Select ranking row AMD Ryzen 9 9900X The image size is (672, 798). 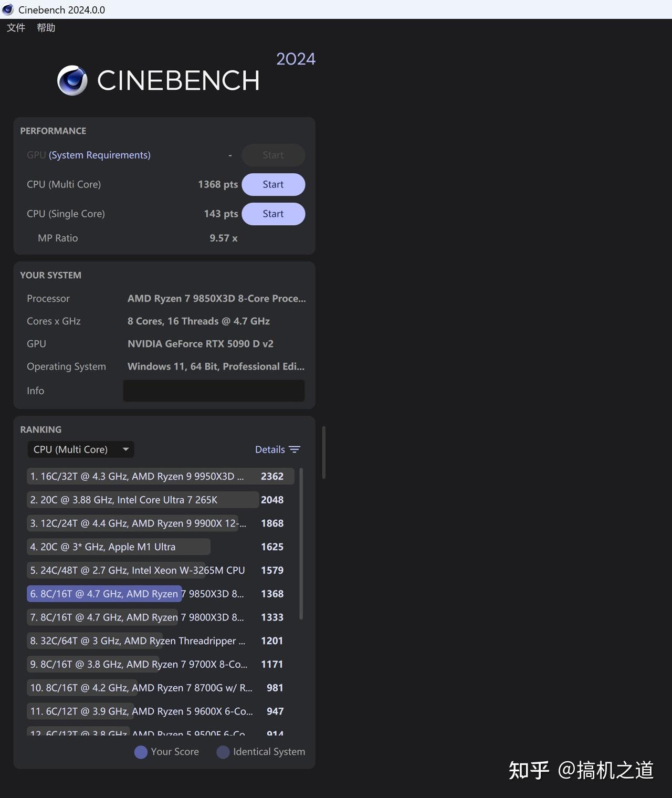point(161,523)
